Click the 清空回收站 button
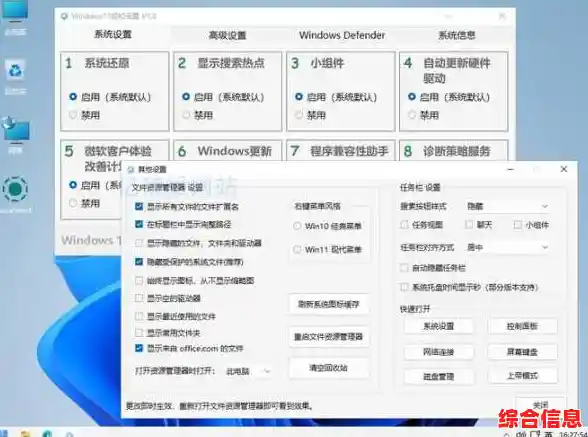The image size is (588, 437). point(329,368)
